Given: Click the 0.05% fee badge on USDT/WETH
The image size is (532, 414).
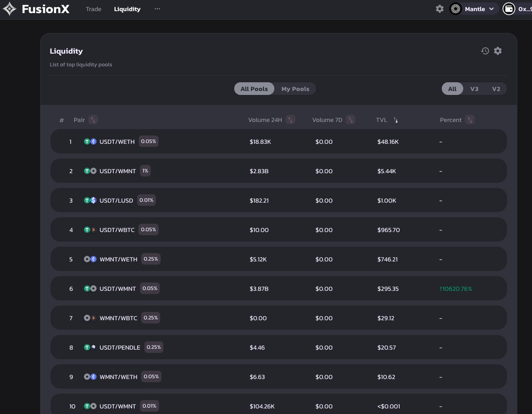Looking at the screenshot, I should click(149, 141).
